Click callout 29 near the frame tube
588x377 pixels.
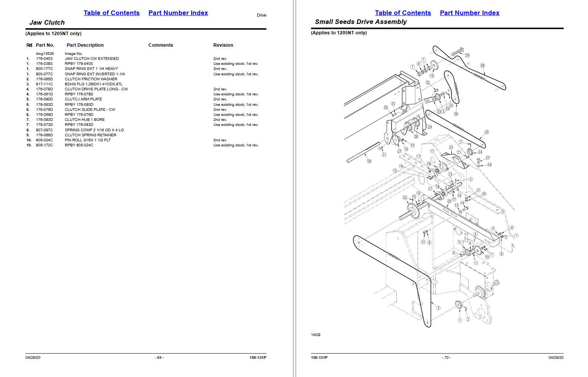pos(430,127)
